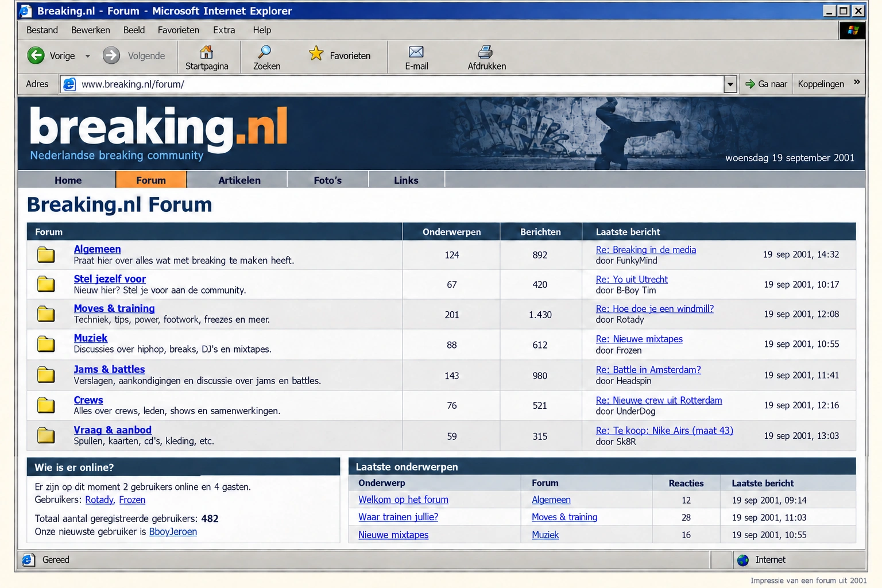Open the Startpagina house icon
882x588 pixels.
tap(206, 52)
